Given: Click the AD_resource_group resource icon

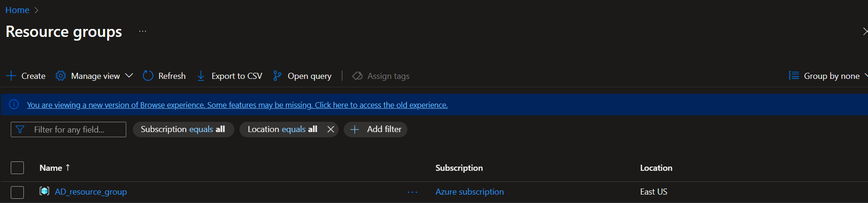Looking at the screenshot, I should tap(44, 191).
